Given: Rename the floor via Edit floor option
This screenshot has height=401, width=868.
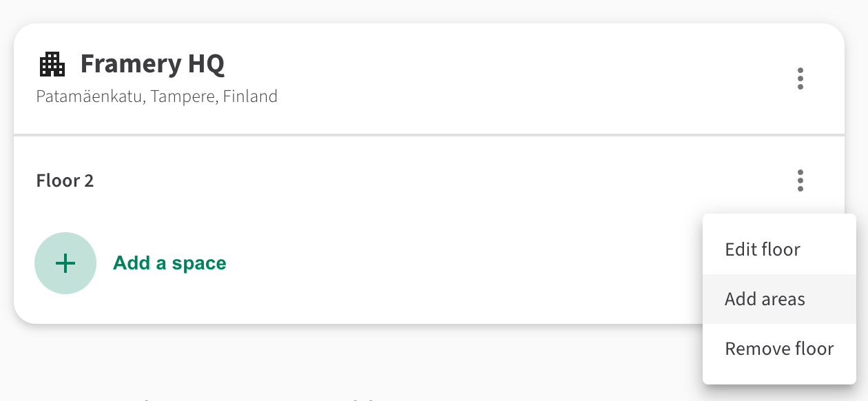Looking at the screenshot, I should click(763, 249).
